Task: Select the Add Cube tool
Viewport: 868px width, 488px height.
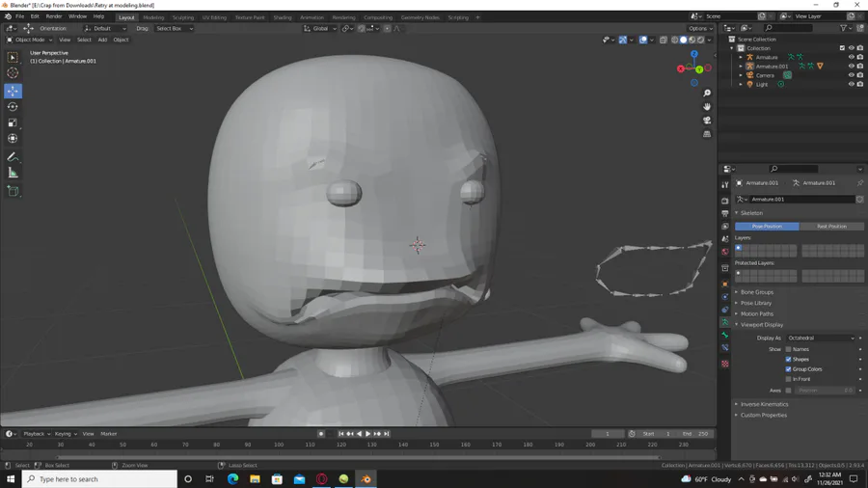Action: pyautogui.click(x=13, y=191)
